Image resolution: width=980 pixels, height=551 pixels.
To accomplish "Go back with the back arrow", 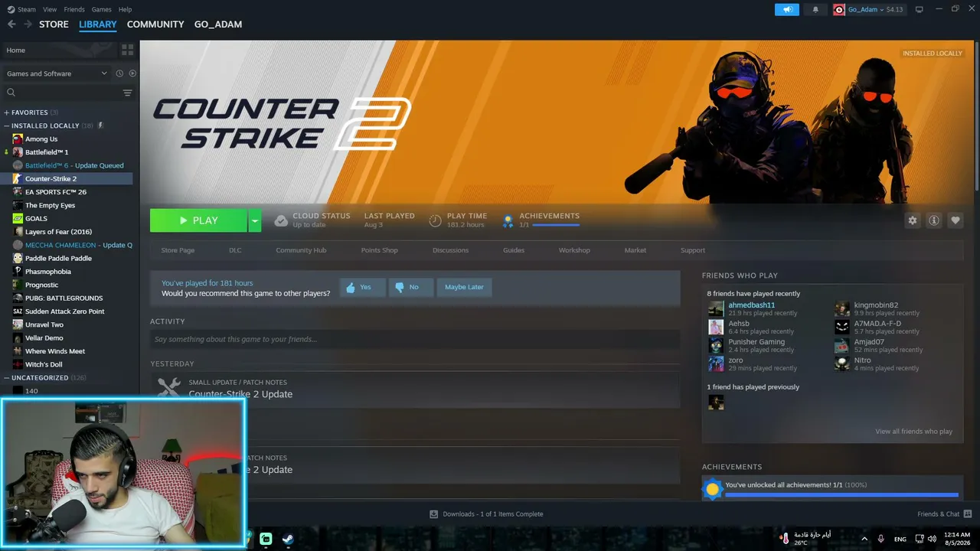I will click(x=11, y=24).
